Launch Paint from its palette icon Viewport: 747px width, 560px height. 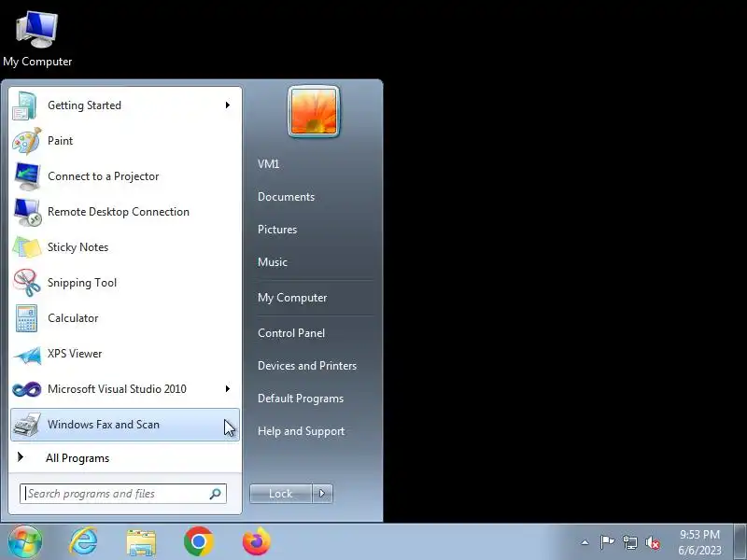[26, 141]
